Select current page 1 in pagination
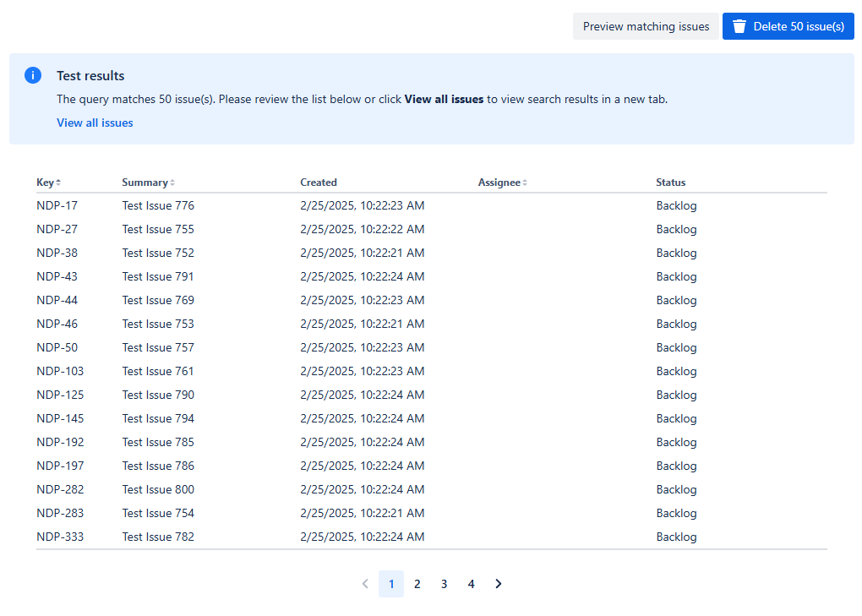This screenshot has width=862, height=616. [x=391, y=584]
